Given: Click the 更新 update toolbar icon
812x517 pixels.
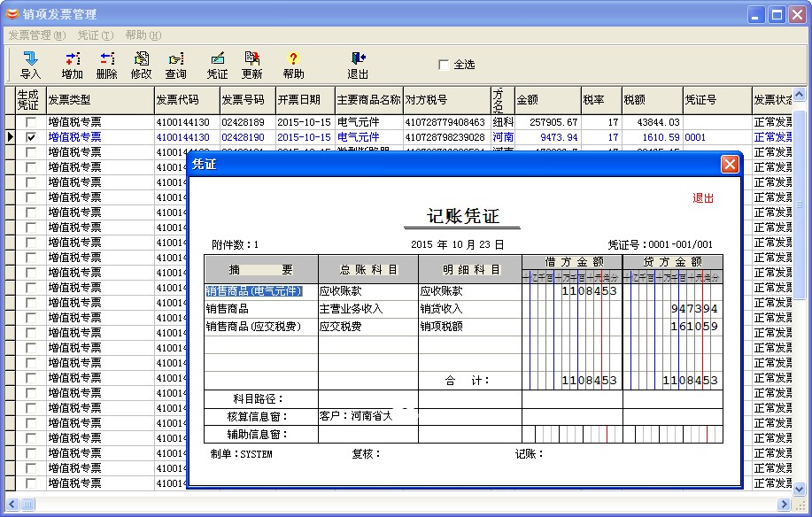Looking at the screenshot, I should [x=251, y=66].
